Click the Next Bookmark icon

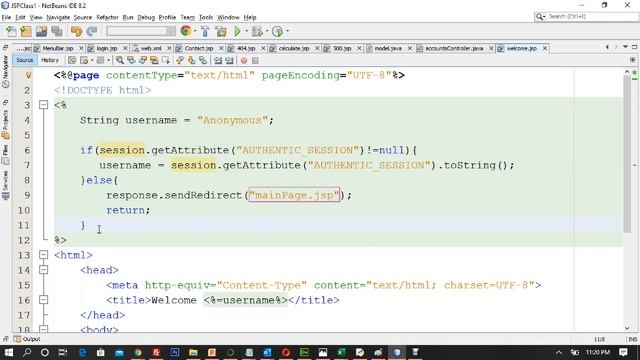191,60
